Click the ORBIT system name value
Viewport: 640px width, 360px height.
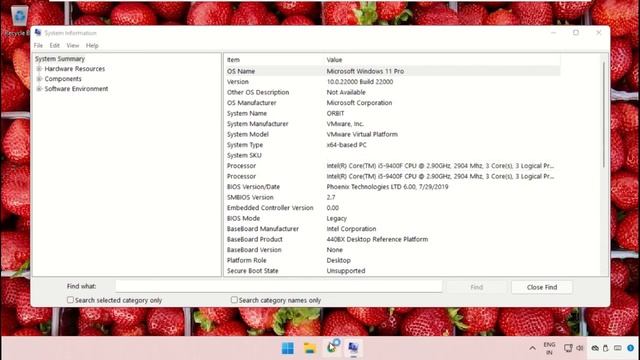[335, 113]
